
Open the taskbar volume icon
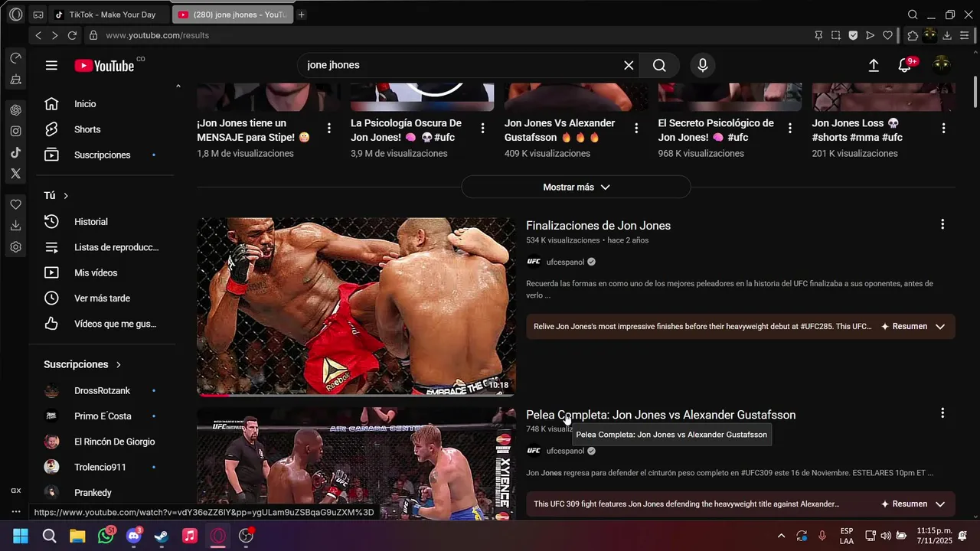[x=886, y=536]
